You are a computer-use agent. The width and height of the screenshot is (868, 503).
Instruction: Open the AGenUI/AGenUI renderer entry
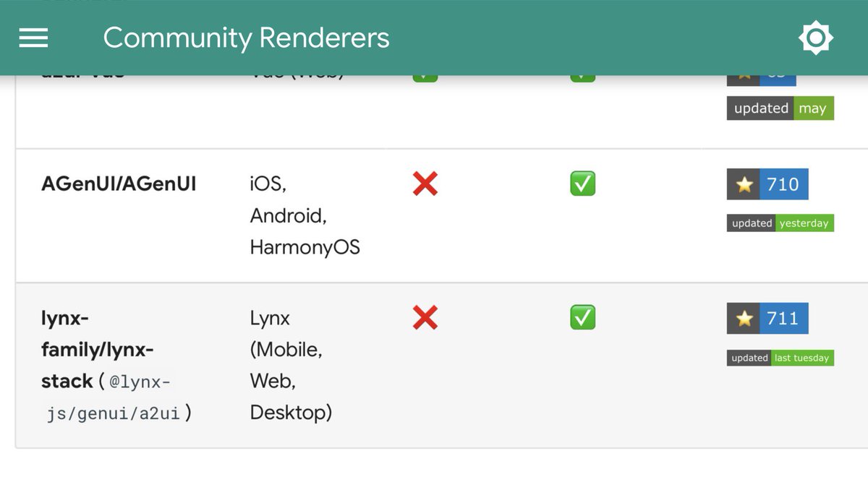point(119,184)
